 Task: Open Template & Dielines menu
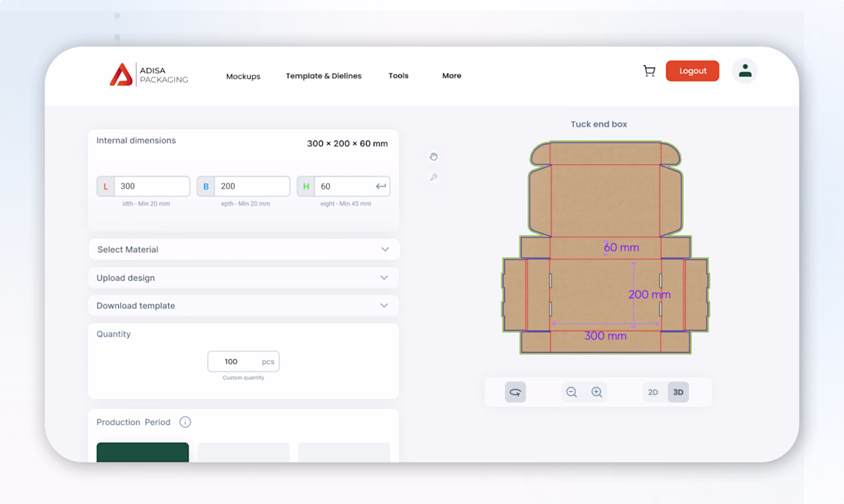[324, 76]
